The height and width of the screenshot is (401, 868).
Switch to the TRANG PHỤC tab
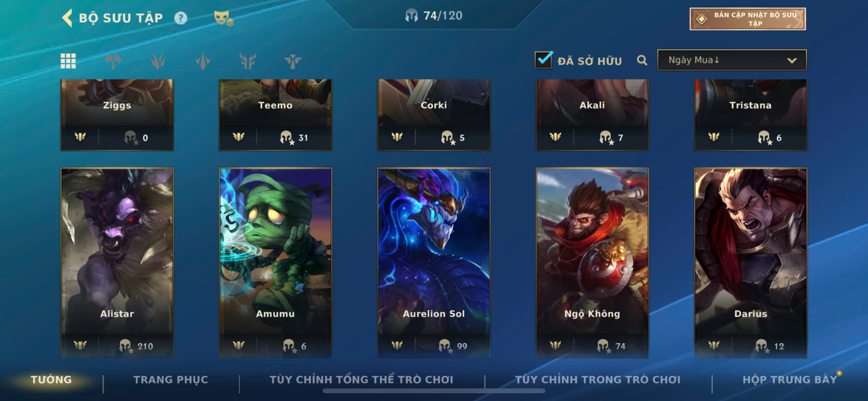[170, 379]
